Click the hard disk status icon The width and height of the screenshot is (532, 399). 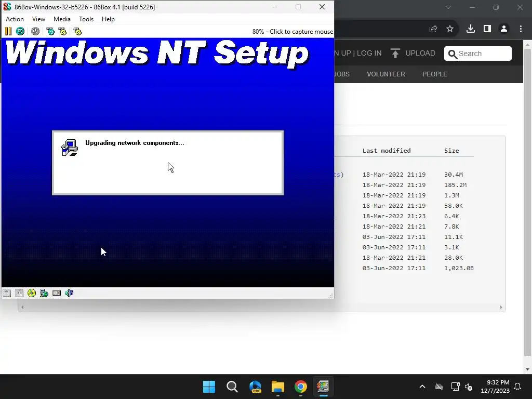57,293
